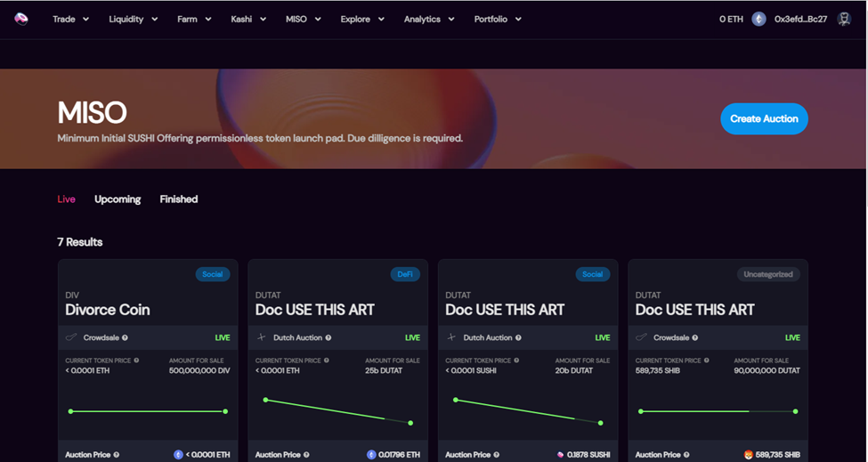Image resolution: width=868 pixels, height=462 pixels.
Task: Open Doc USE THIS ART title on Uncategorized card
Action: (x=694, y=310)
